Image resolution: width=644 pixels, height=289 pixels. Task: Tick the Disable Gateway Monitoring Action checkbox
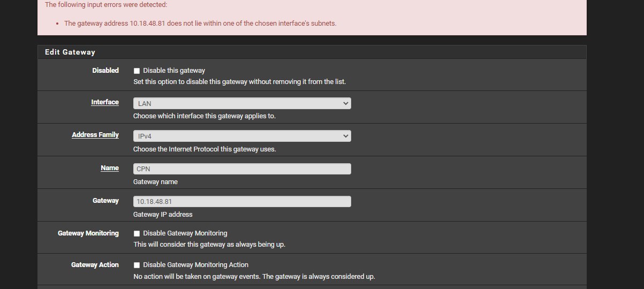pyautogui.click(x=137, y=265)
